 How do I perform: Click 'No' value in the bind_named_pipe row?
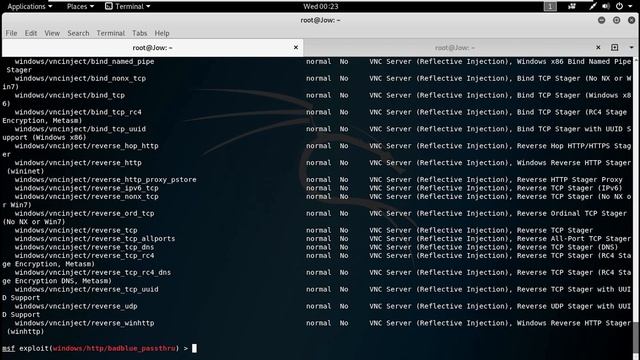click(x=344, y=62)
